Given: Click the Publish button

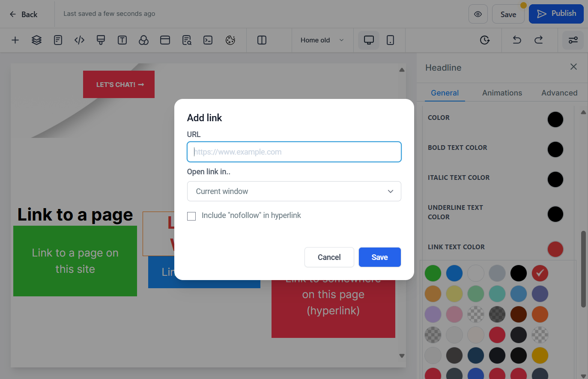Looking at the screenshot, I should click(x=556, y=14).
